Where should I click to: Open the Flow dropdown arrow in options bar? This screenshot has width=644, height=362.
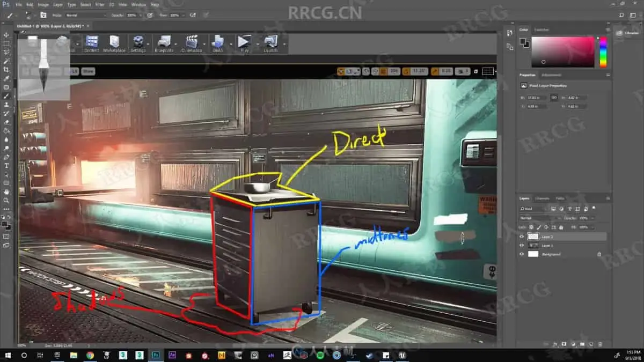(x=183, y=15)
